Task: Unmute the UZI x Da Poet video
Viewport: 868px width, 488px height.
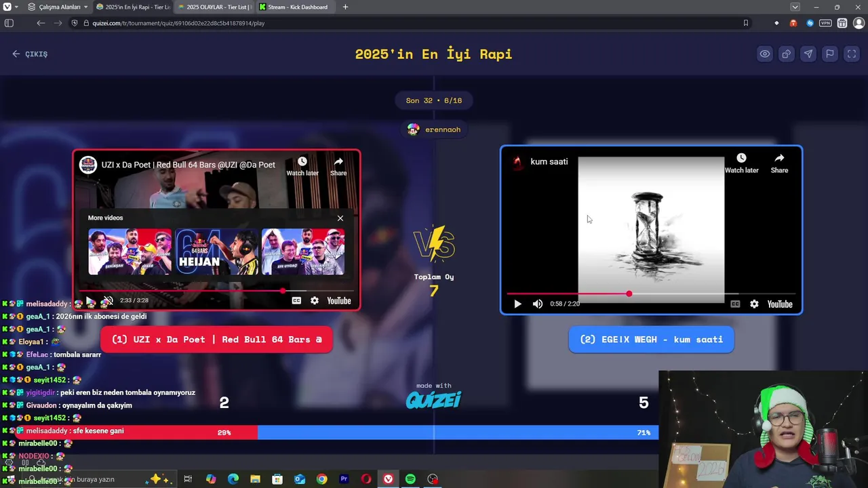Action: (x=107, y=301)
